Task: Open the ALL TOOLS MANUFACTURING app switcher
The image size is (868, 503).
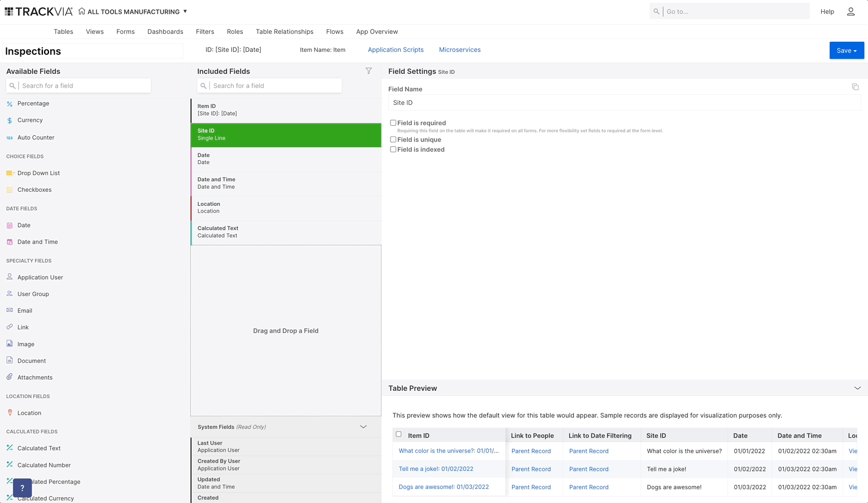Action: 133,11
